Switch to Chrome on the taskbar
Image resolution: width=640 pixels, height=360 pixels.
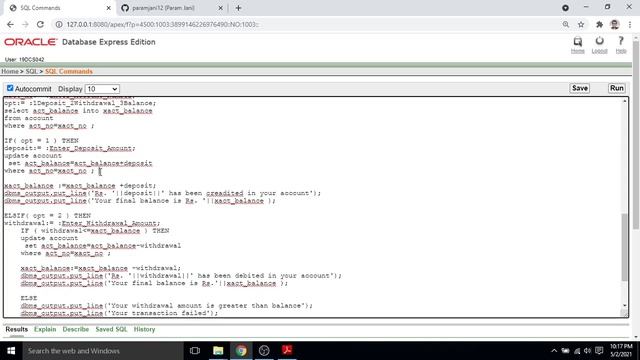pyautogui.click(x=241, y=351)
